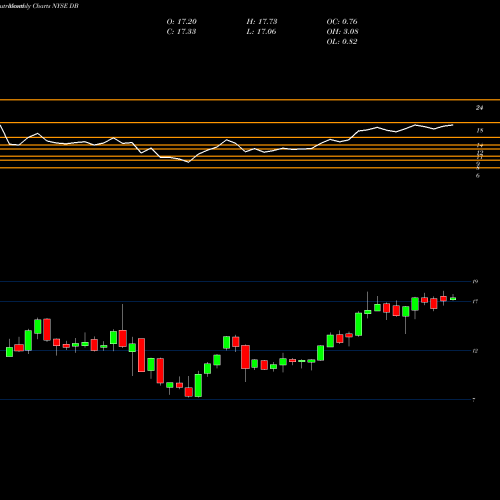Click the right end of white line chart

[452, 125]
